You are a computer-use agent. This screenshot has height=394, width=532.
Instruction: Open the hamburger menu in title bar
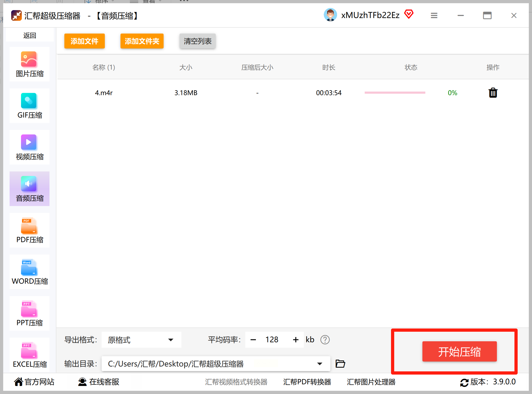pos(434,15)
